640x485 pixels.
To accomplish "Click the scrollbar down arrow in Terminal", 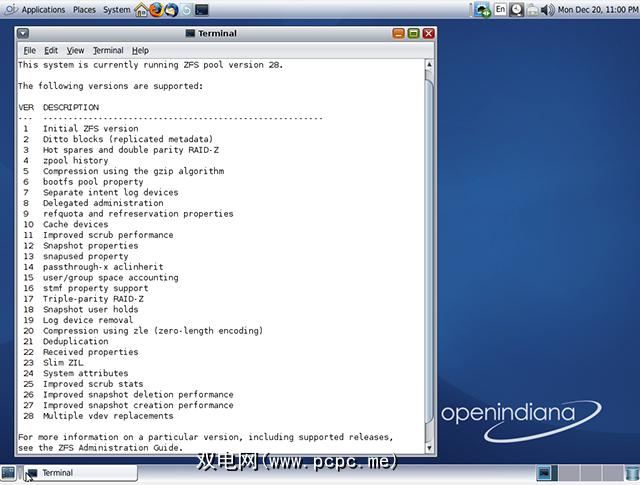I will click(429, 448).
